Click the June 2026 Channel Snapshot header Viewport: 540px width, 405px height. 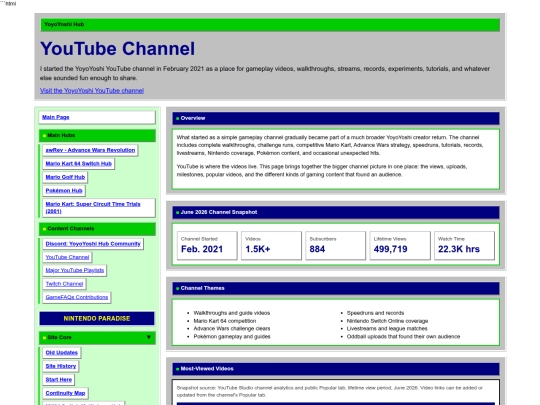(x=335, y=212)
